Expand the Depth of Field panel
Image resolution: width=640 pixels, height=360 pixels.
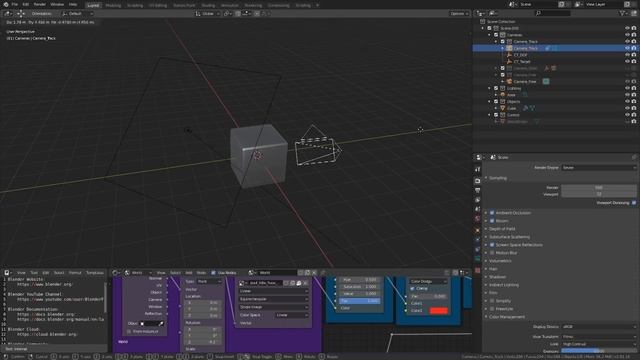coord(502,229)
